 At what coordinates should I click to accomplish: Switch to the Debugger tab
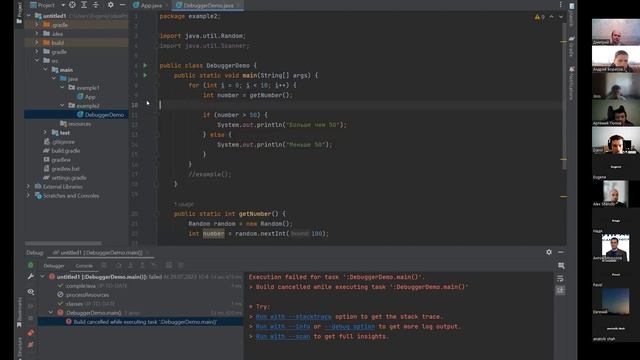point(54,266)
